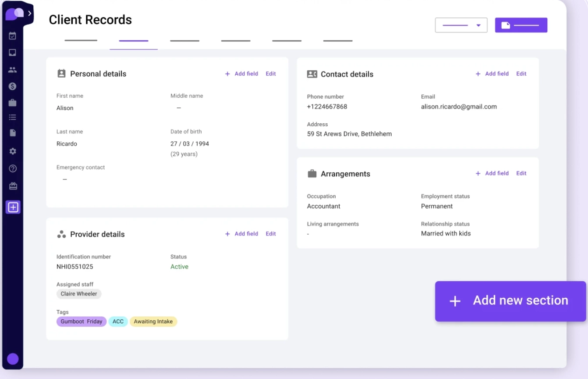
Task: Open the Billing dollar icon
Action: click(x=12, y=86)
